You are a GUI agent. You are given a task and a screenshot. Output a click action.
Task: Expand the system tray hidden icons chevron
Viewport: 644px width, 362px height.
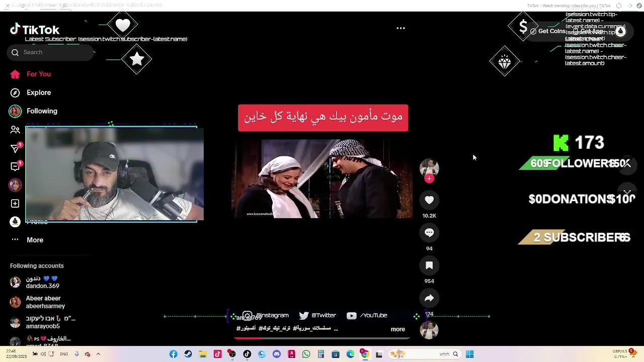(x=98, y=354)
